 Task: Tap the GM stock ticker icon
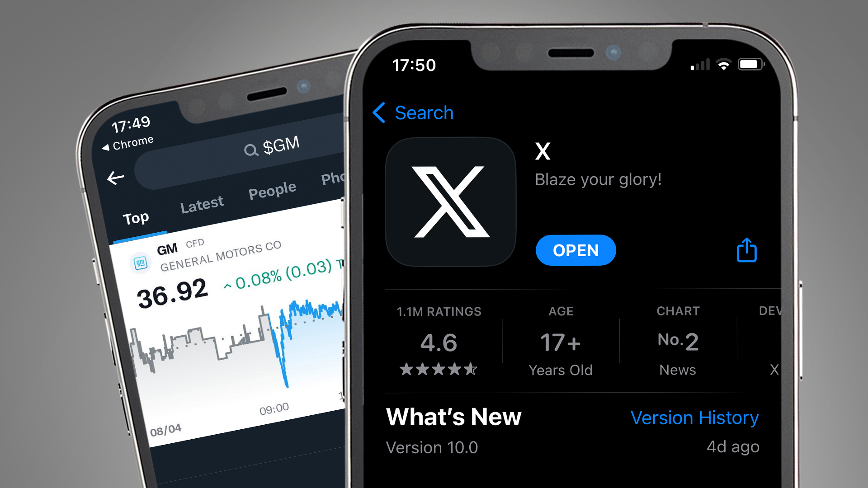tap(137, 272)
